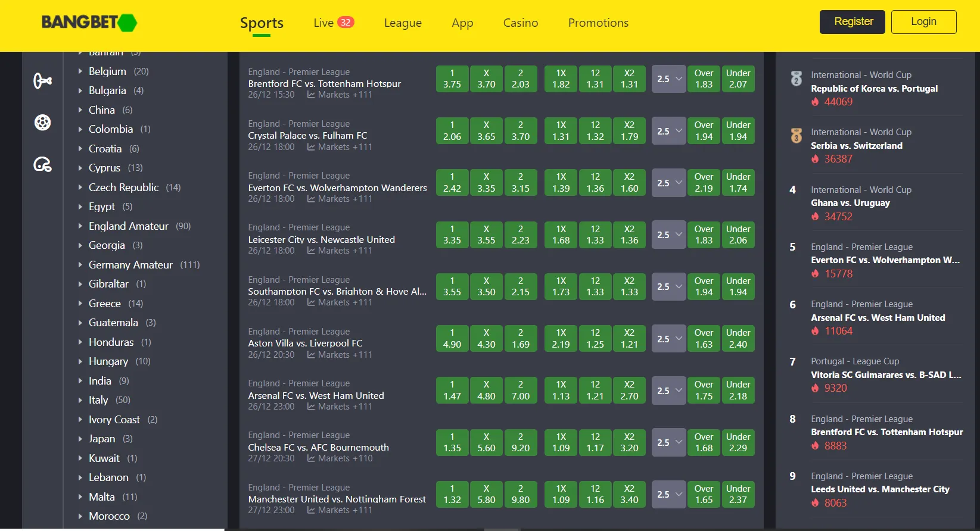Click markets chart icon for Everton vs. Wolverhampton
This screenshot has height=531, width=980.
pos(311,199)
